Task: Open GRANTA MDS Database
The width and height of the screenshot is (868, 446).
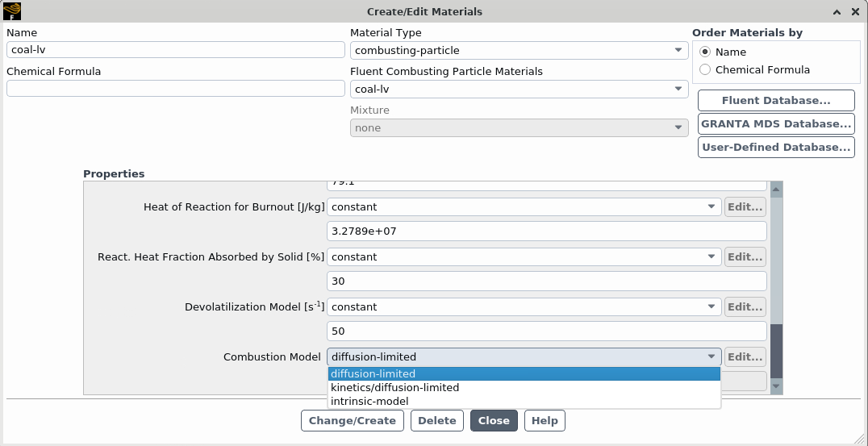Action: 775,124
